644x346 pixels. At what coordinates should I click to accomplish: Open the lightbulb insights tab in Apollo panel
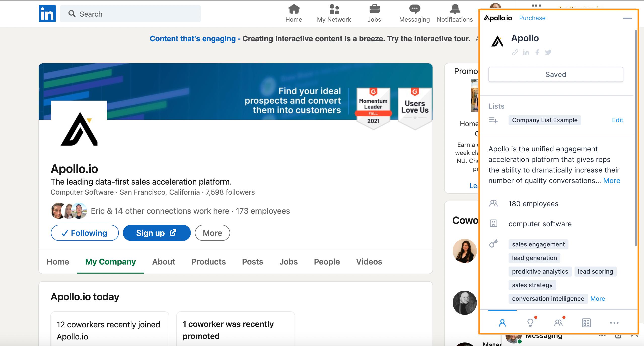click(530, 323)
